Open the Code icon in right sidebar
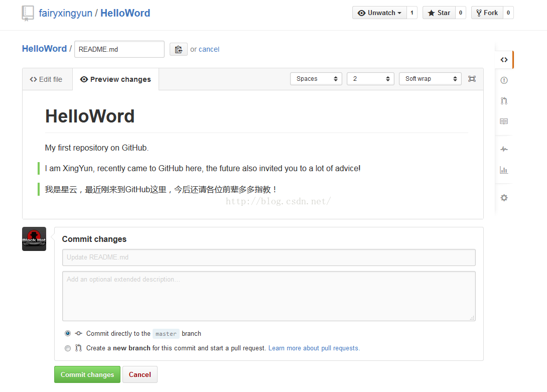The width and height of the screenshot is (547, 392). pyautogui.click(x=504, y=60)
